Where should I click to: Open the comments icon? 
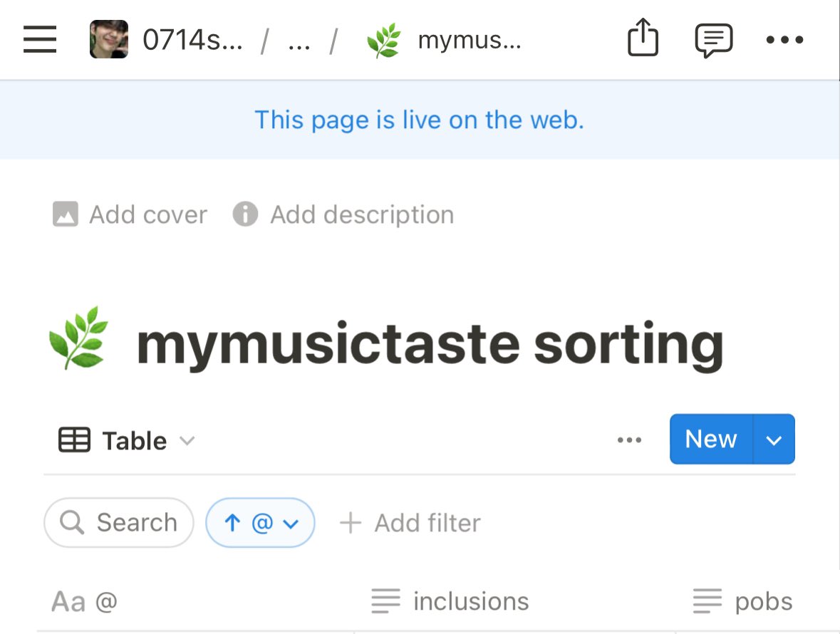(x=714, y=40)
